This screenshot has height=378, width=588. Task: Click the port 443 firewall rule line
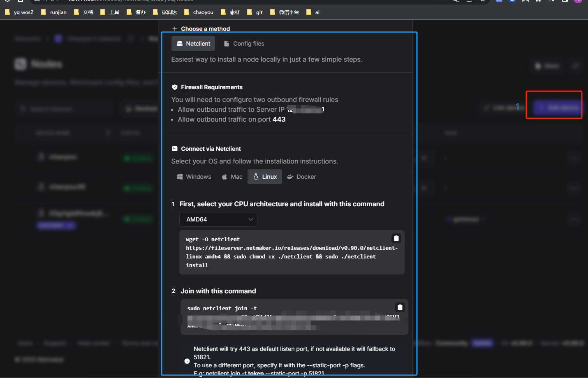click(231, 119)
